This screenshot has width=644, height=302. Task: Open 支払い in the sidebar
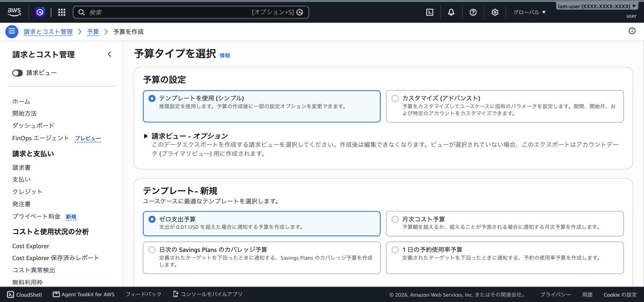[x=21, y=179]
